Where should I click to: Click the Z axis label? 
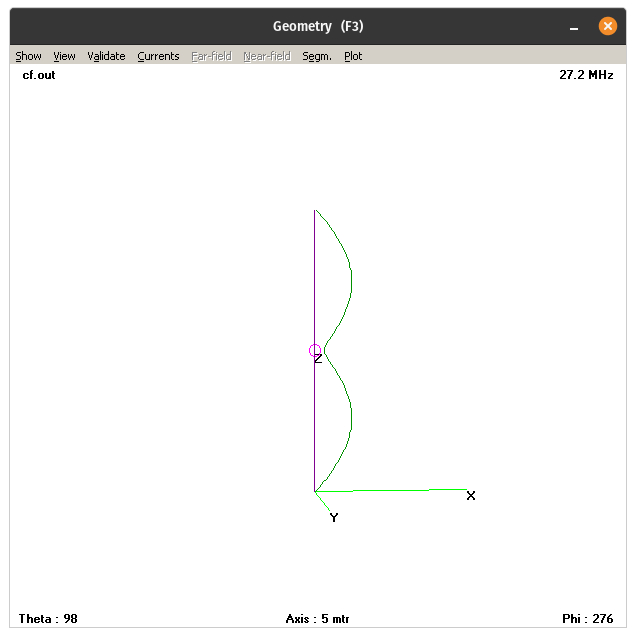318,359
